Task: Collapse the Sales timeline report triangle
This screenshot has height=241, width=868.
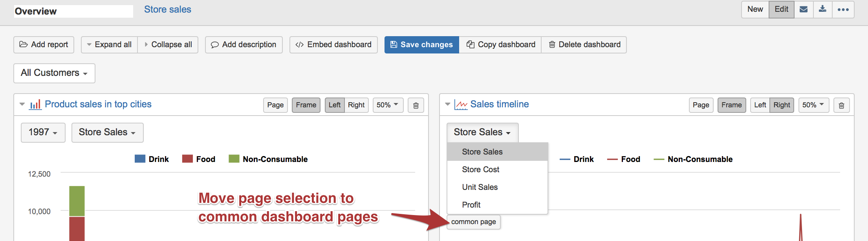Action: 448,104
